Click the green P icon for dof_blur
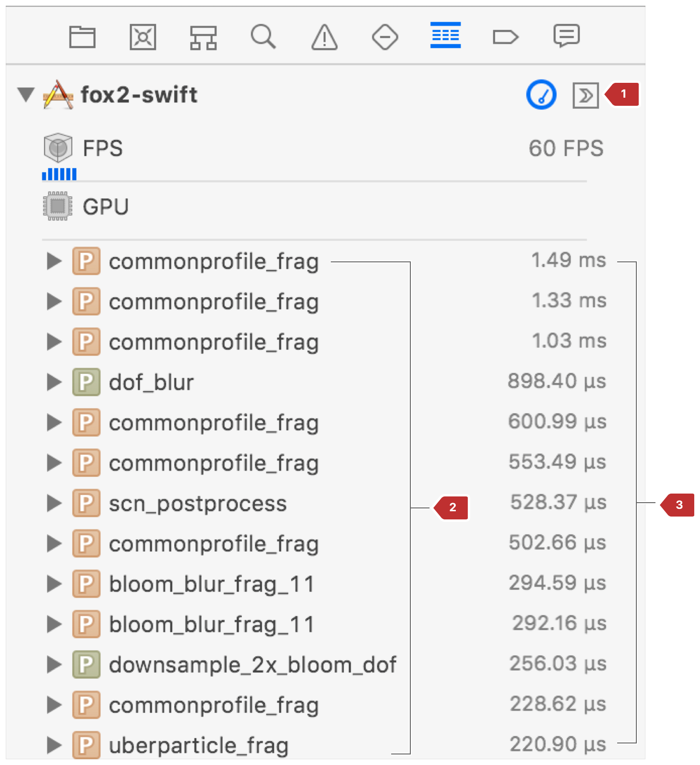 pyautogui.click(x=86, y=382)
